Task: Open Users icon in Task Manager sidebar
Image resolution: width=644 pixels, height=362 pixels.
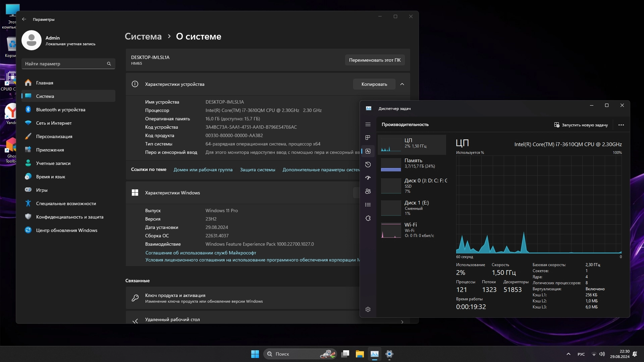Action: click(x=368, y=191)
